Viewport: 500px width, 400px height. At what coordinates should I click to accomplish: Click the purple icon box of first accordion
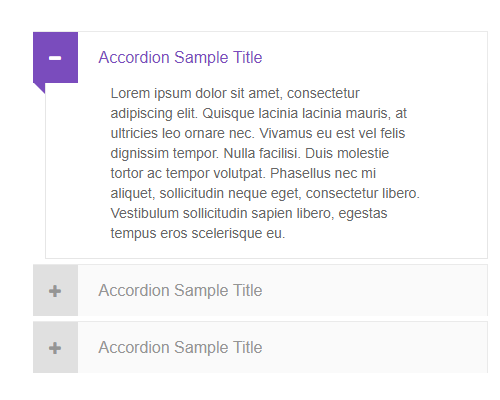point(56,57)
